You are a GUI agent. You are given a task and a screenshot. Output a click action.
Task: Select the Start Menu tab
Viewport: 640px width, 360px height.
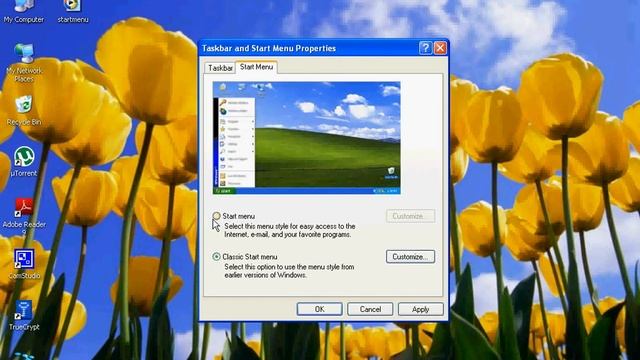256,67
